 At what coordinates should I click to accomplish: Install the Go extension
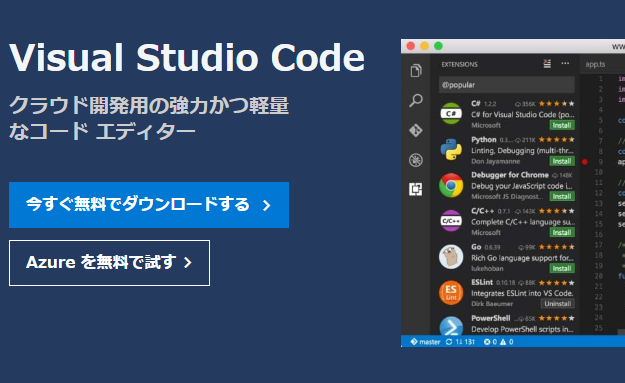pyautogui.click(x=562, y=268)
